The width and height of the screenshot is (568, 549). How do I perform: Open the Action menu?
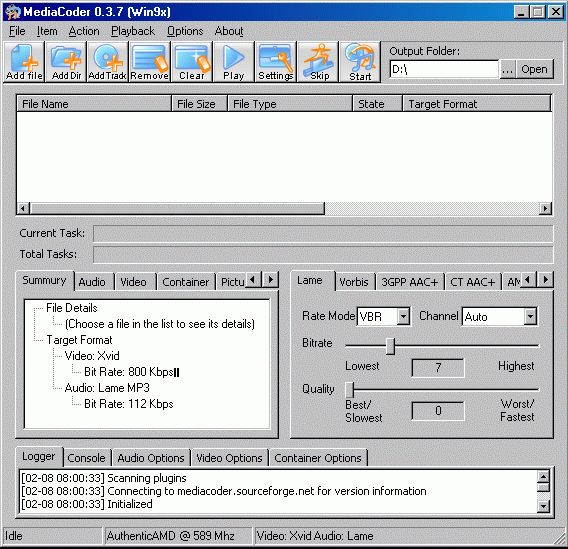coord(84,31)
